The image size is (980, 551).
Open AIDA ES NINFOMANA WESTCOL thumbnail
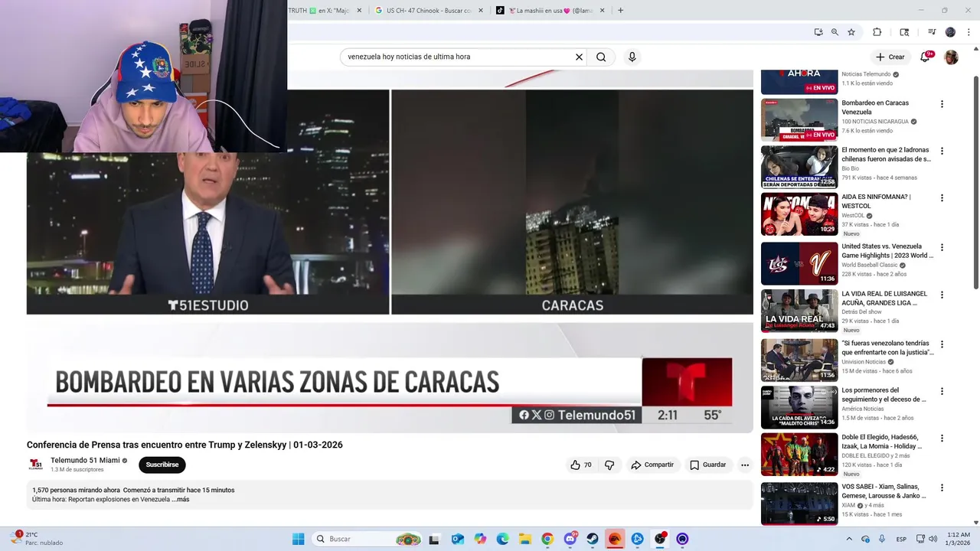tap(799, 214)
